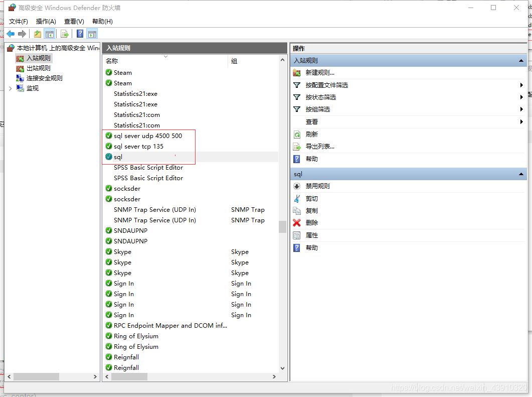Click the Help icon in sql actions section
This screenshot has height=397, width=532.
point(297,248)
